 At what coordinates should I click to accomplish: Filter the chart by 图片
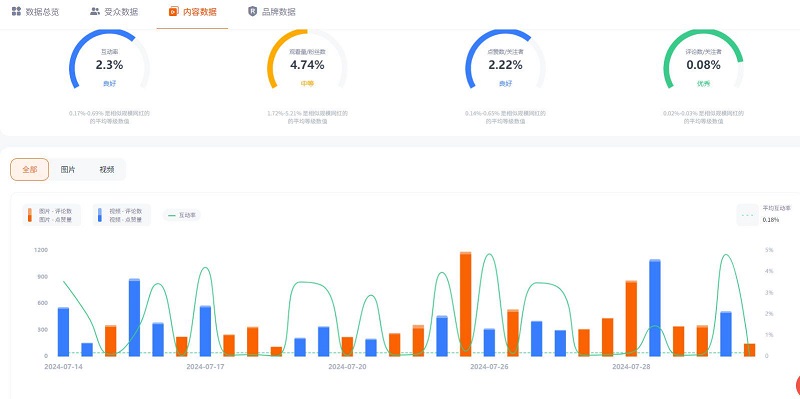[x=68, y=169]
